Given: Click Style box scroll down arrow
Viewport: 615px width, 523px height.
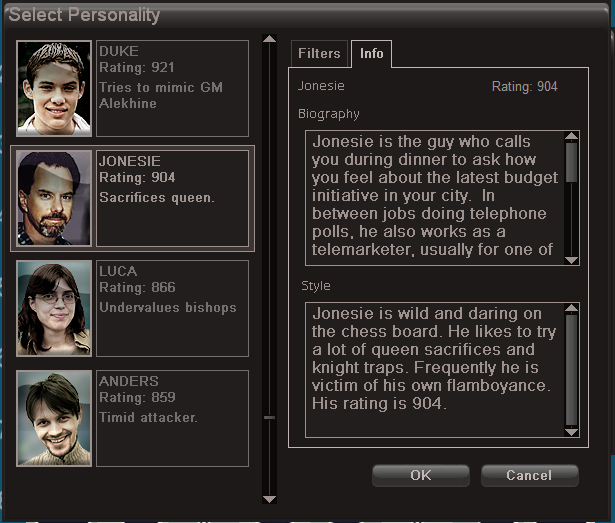Looking at the screenshot, I should click(x=571, y=432).
